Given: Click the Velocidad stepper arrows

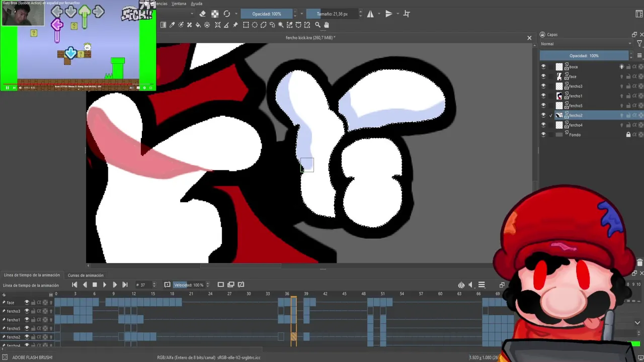Looking at the screenshot, I should (x=207, y=285).
